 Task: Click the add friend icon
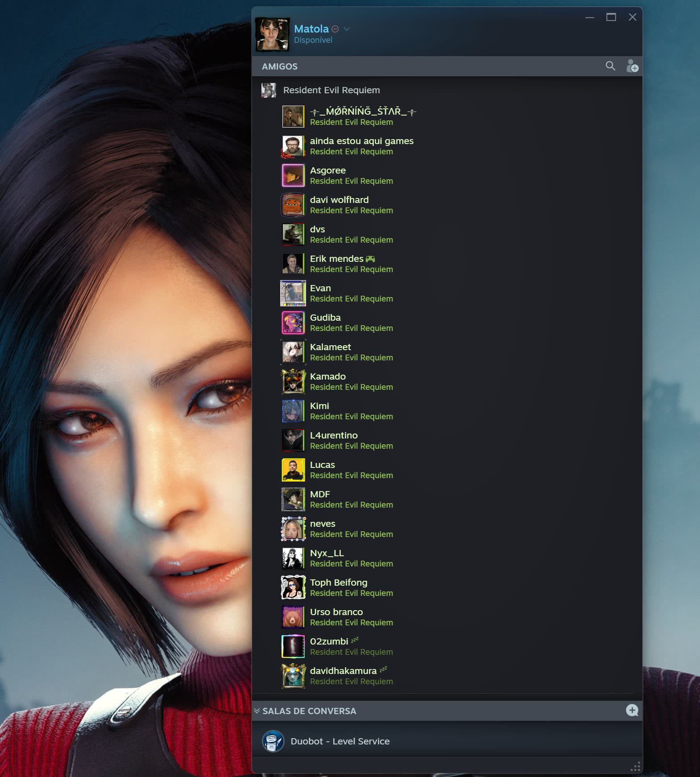click(632, 66)
